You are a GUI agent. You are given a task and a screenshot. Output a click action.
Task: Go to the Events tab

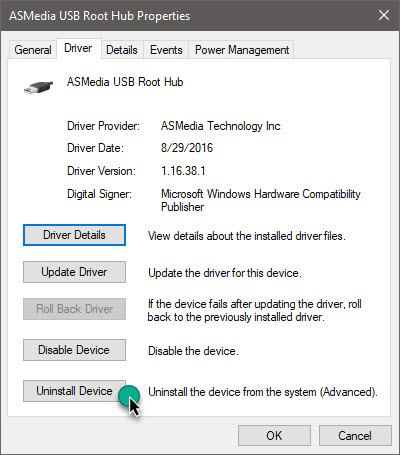pos(166,50)
